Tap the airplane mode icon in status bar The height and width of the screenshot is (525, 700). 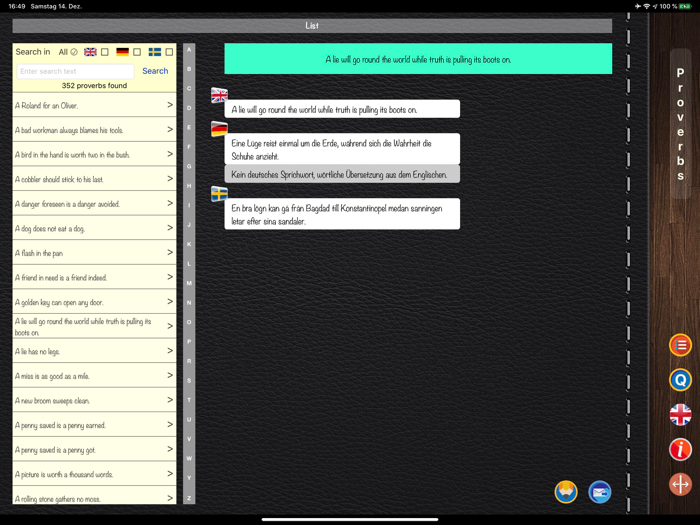point(638,6)
